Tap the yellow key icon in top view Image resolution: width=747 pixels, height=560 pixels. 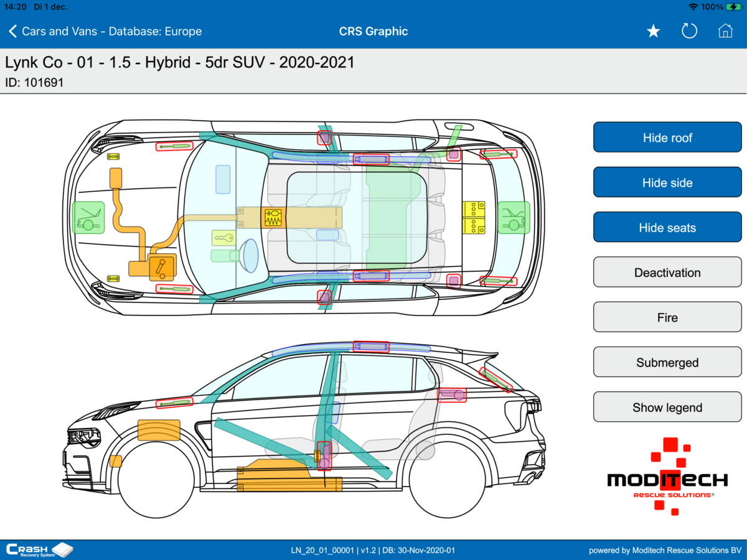pyautogui.click(x=223, y=238)
